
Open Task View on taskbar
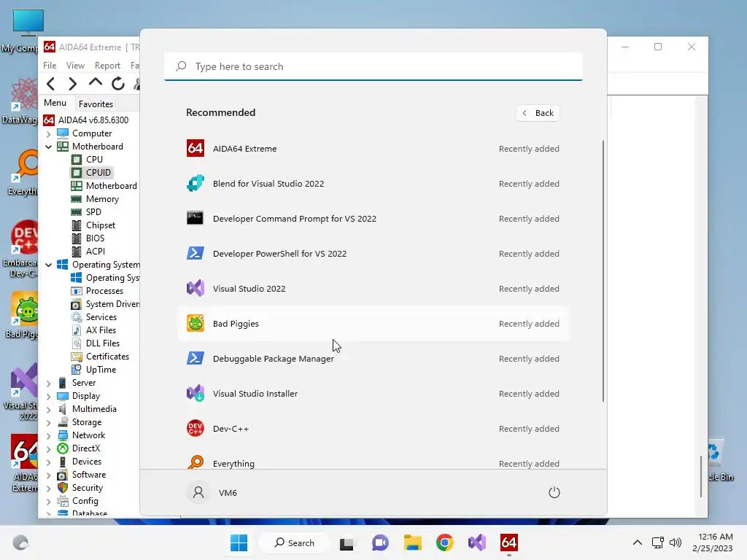click(x=347, y=542)
